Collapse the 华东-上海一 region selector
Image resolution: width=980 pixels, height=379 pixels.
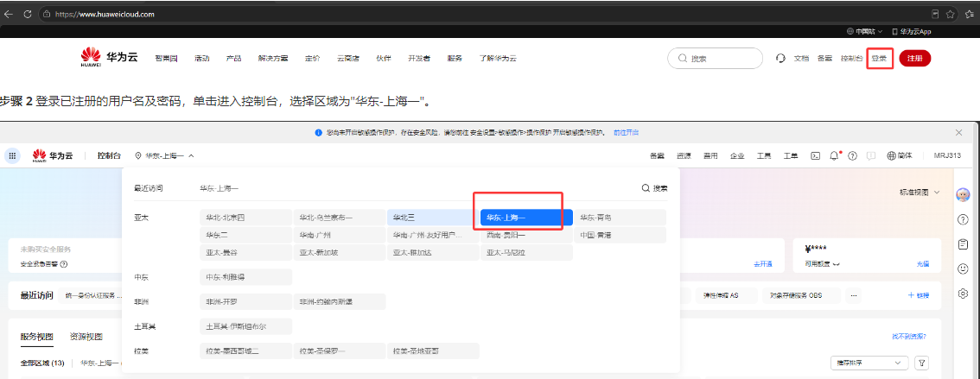pos(164,155)
